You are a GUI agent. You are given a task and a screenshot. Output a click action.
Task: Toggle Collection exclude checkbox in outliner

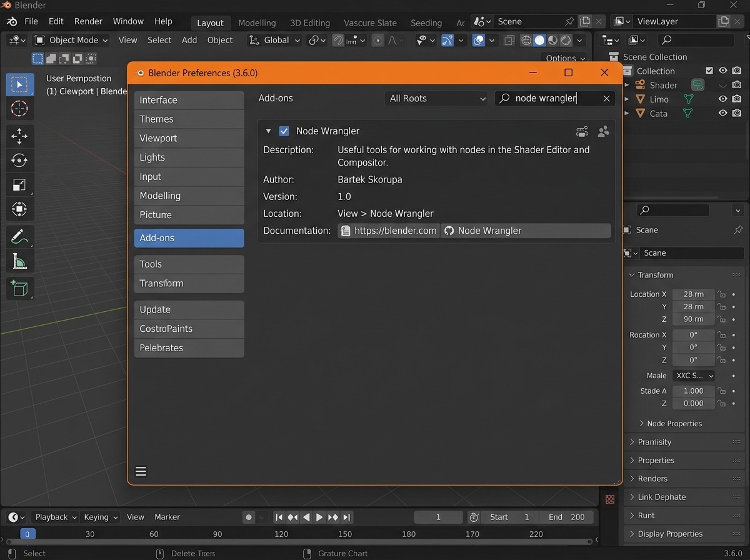pyautogui.click(x=709, y=71)
